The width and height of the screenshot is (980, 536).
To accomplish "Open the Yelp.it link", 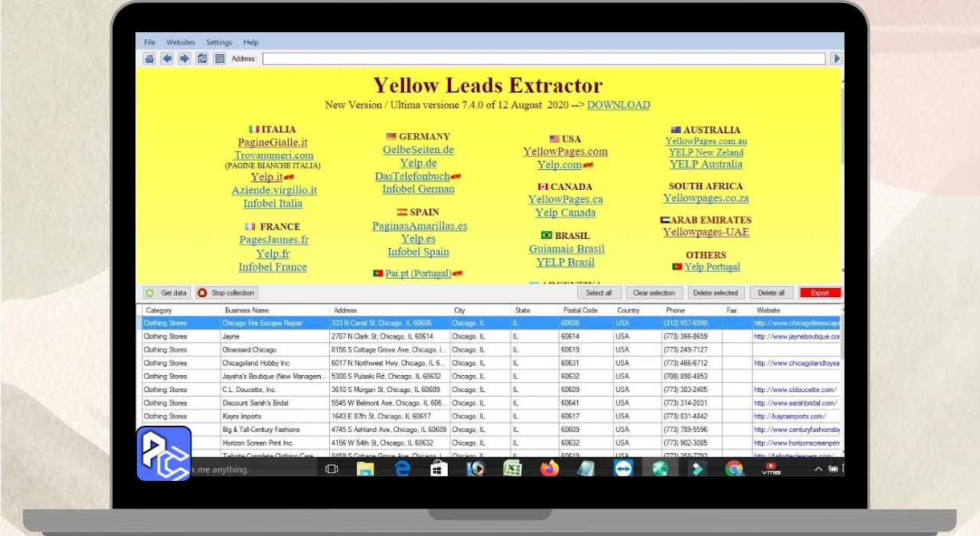I will [x=266, y=177].
